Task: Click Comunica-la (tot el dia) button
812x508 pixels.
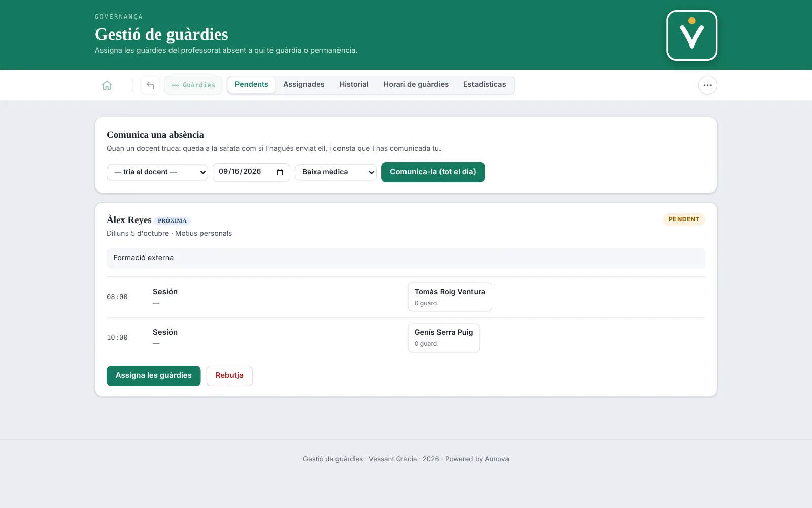Action: click(x=433, y=172)
